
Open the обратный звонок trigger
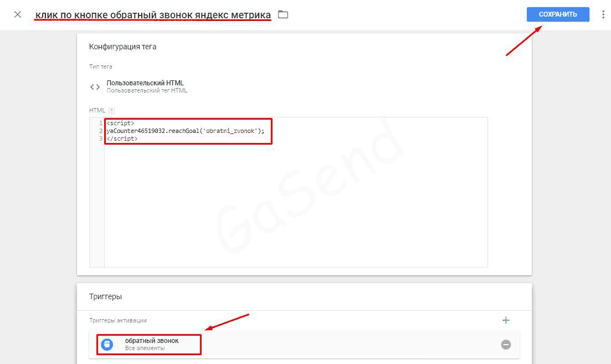click(x=304, y=345)
